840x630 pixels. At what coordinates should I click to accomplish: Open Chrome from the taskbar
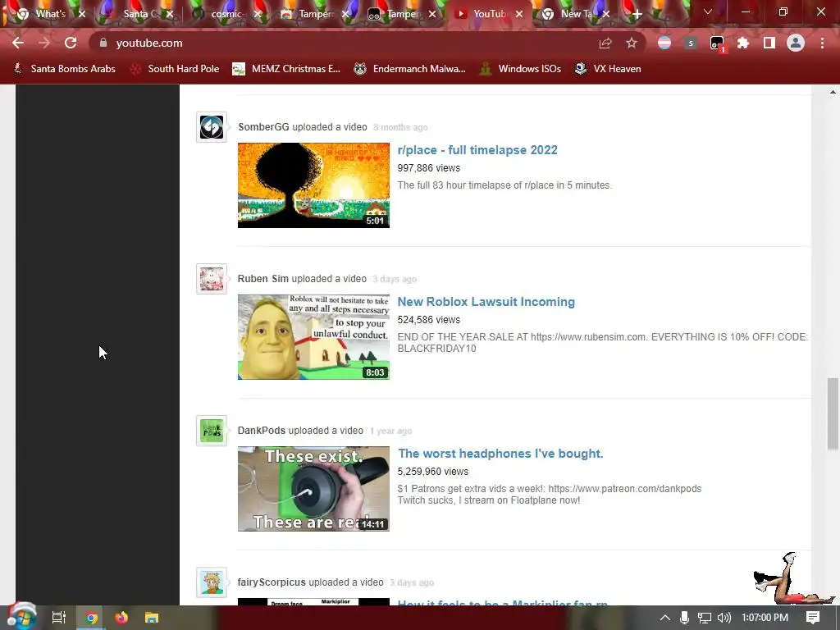[x=91, y=618]
